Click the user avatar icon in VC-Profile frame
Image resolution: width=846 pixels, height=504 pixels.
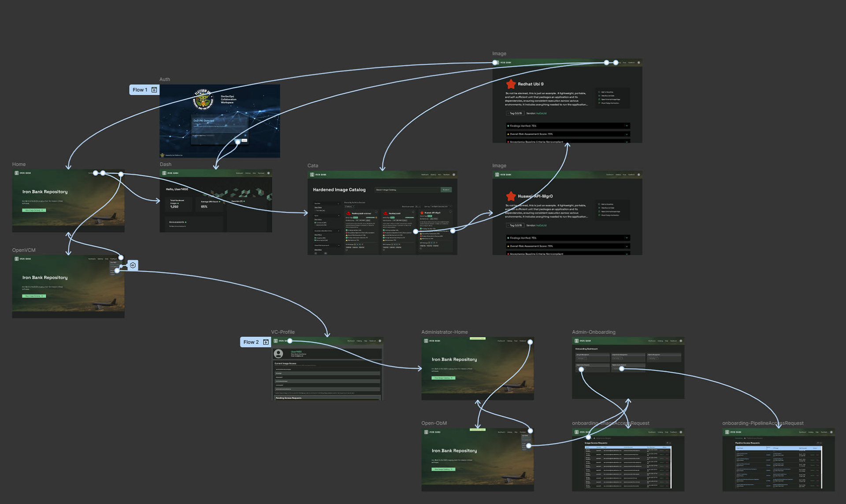[x=278, y=354]
